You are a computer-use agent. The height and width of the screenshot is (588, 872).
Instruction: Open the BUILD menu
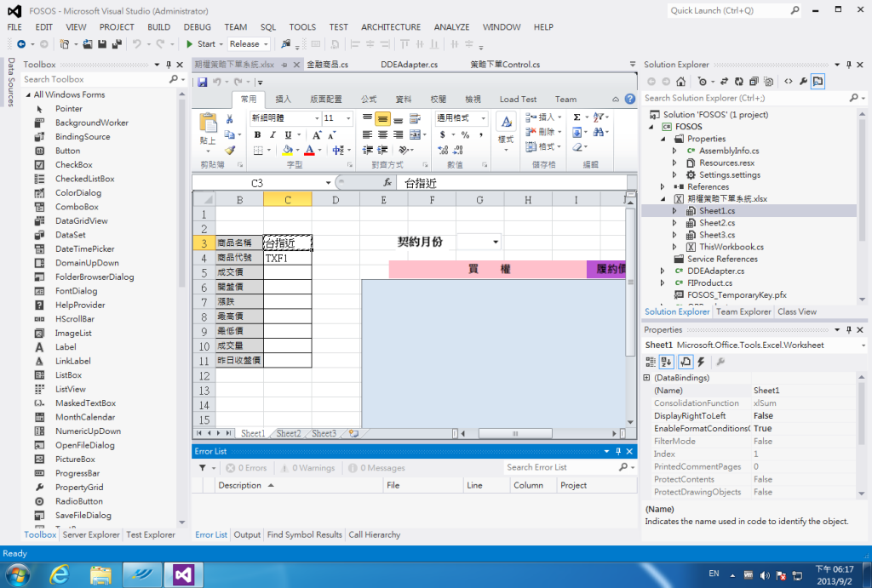click(x=158, y=27)
